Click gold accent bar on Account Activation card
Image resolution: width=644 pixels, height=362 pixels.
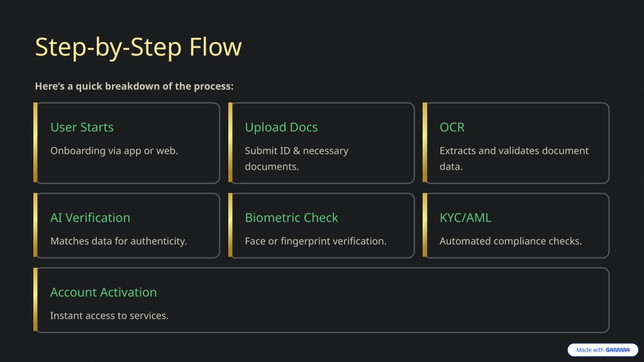35,300
